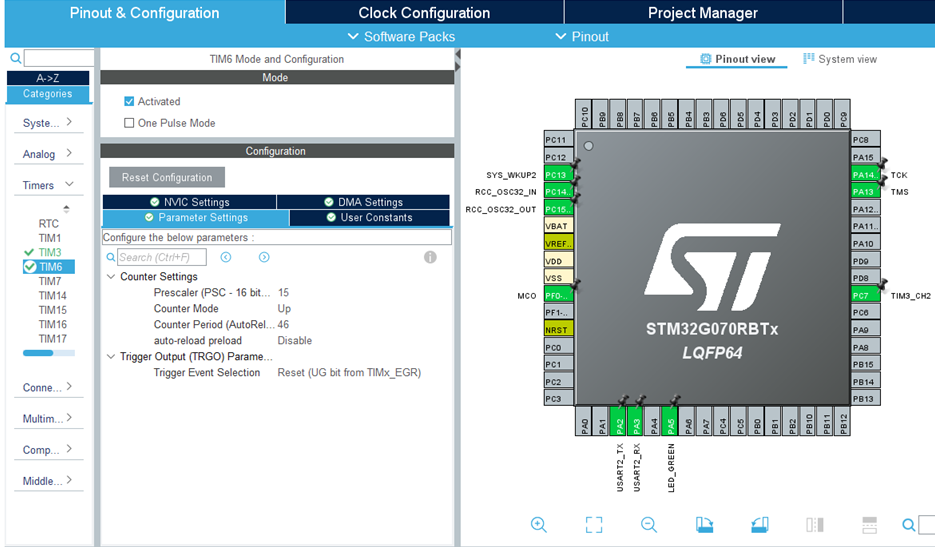The image size is (935, 547).
Task: Zoom out of the pinout view
Action: pos(649,524)
